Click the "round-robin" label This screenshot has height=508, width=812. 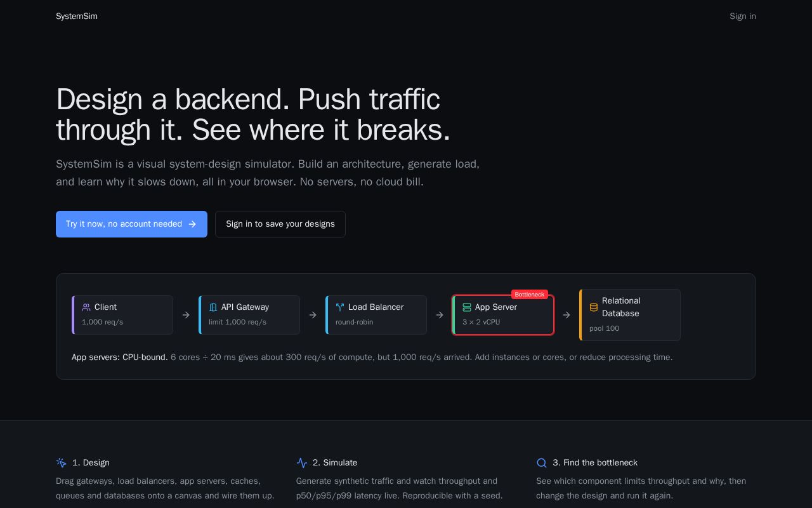tap(355, 322)
